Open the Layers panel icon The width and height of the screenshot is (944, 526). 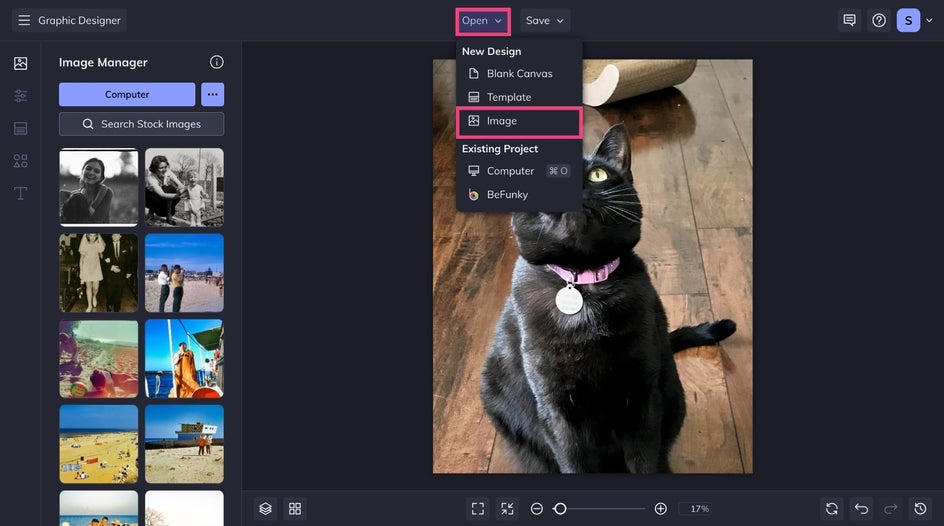[x=266, y=509]
